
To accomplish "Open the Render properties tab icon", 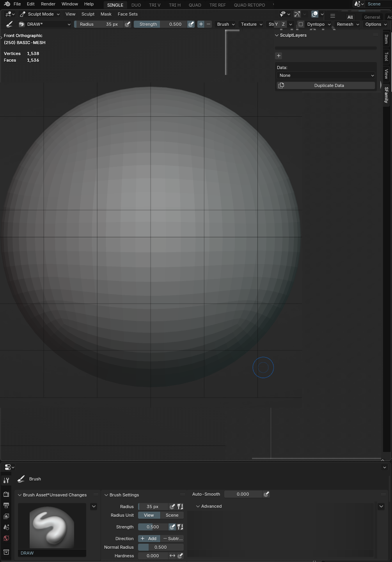I will click(x=6, y=494).
